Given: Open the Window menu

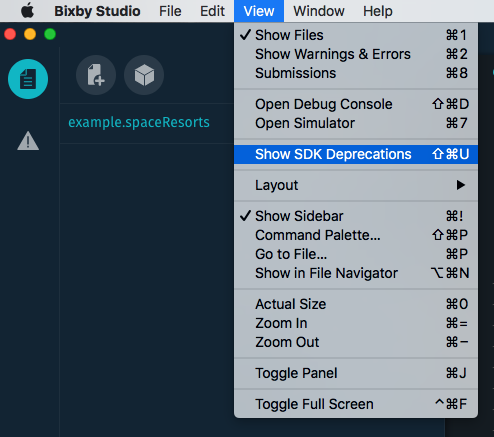Looking at the screenshot, I should pyautogui.click(x=319, y=11).
